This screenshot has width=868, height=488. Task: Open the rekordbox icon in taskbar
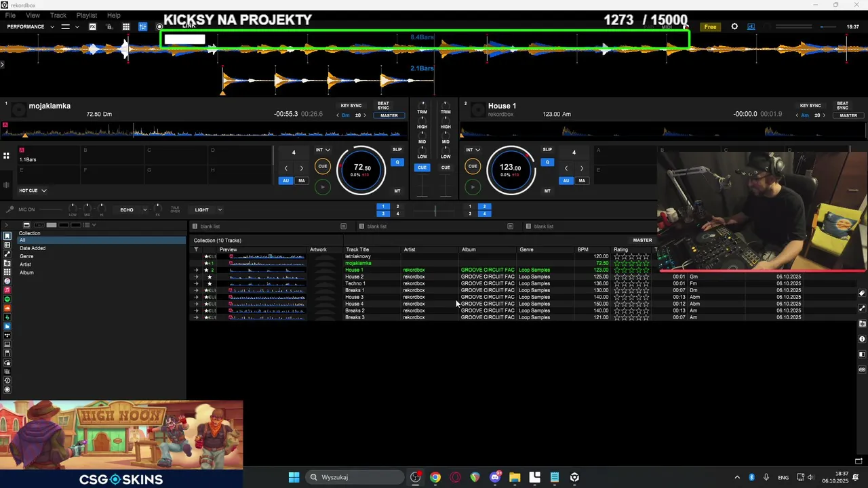(574, 477)
